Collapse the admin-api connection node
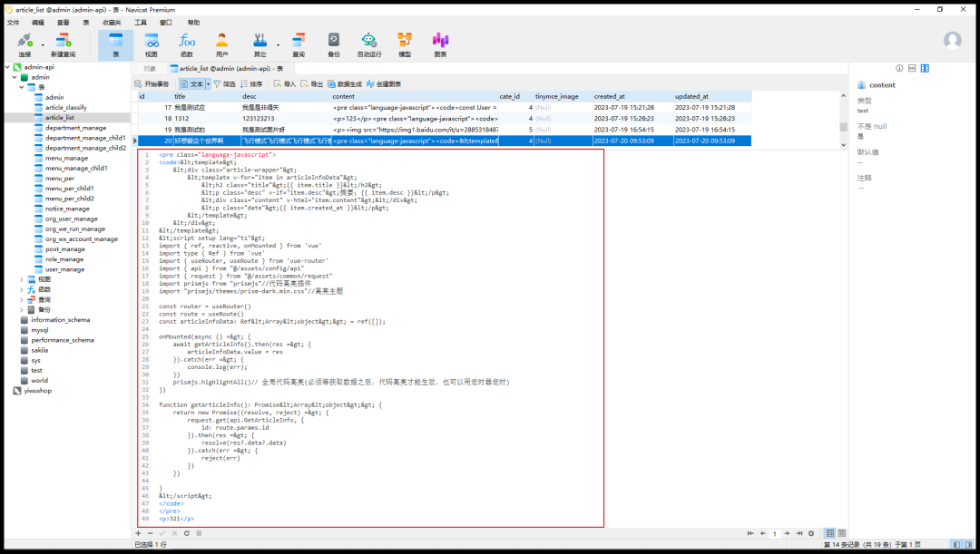 tap(7, 67)
